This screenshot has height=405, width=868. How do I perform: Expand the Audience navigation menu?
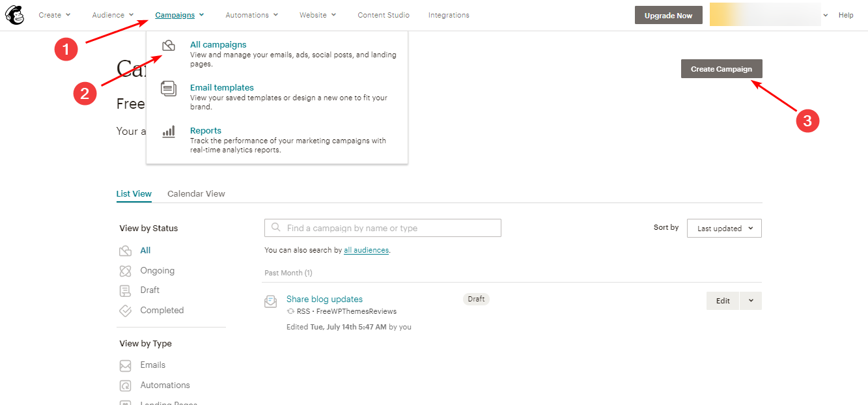[113, 15]
